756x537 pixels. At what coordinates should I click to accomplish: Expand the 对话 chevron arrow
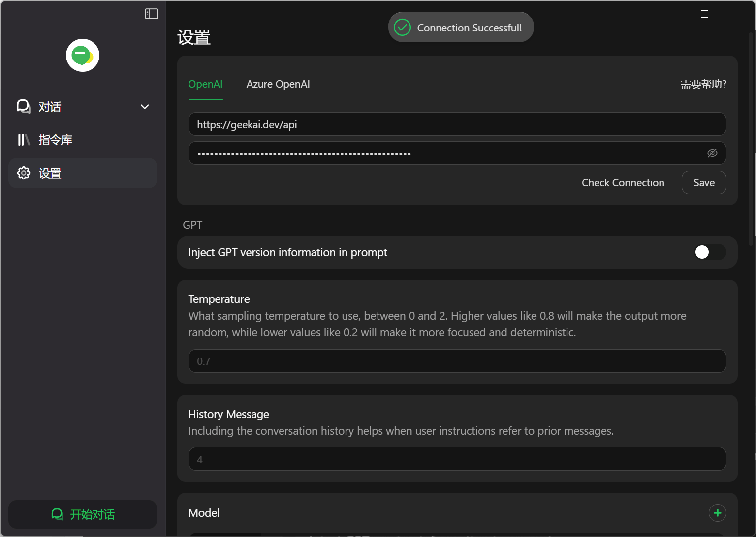[145, 107]
